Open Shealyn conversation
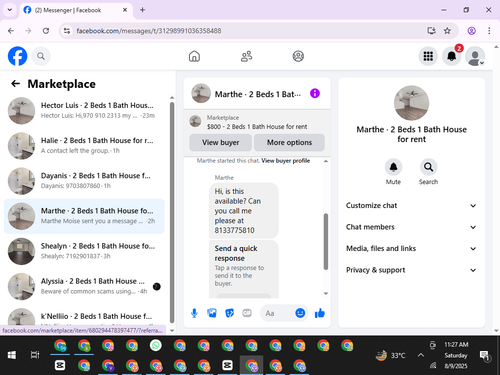500x375 pixels. tap(84, 251)
